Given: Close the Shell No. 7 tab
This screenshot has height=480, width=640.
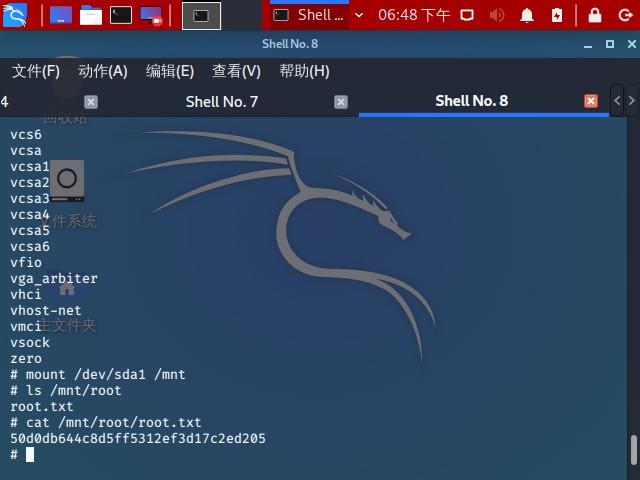Looking at the screenshot, I should (341, 102).
